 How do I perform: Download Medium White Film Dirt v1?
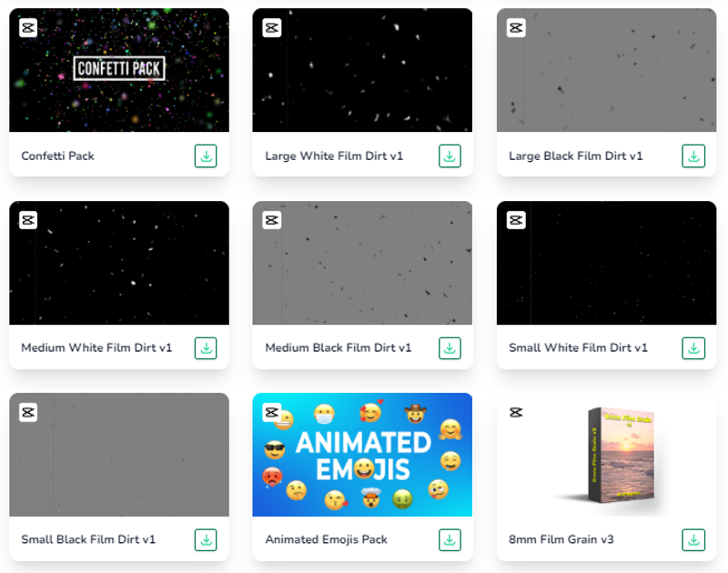[206, 347]
